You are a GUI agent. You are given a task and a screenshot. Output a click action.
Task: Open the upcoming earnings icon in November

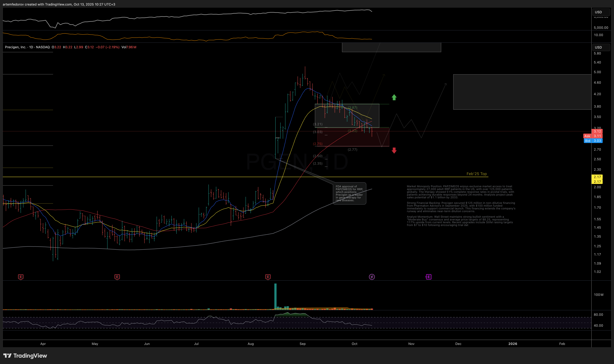428,277
